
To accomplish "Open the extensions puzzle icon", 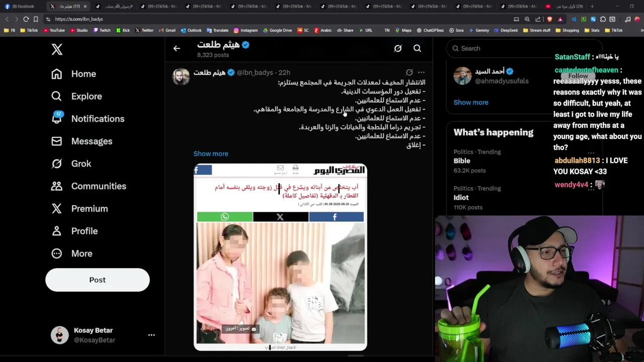I will (603, 19).
